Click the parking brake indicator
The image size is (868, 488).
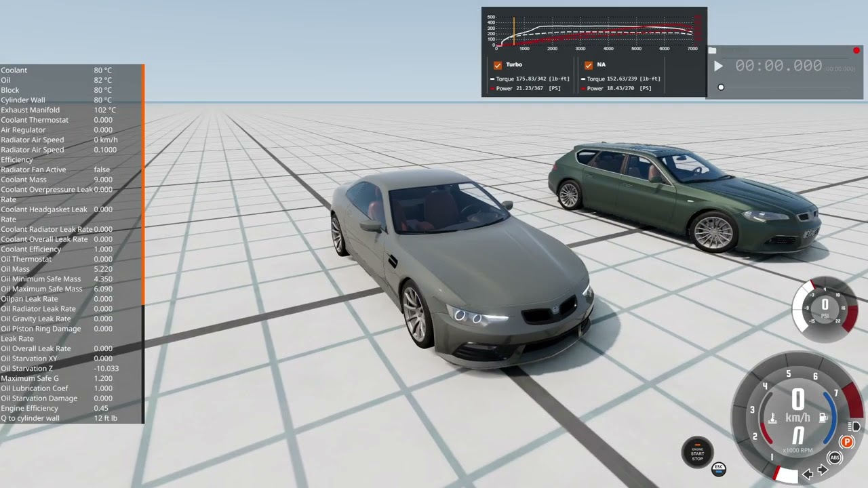[x=847, y=442]
